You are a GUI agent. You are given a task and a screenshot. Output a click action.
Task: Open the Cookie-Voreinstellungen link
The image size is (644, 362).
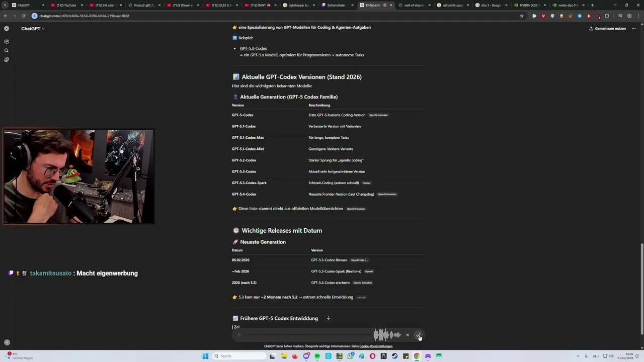(x=376, y=346)
